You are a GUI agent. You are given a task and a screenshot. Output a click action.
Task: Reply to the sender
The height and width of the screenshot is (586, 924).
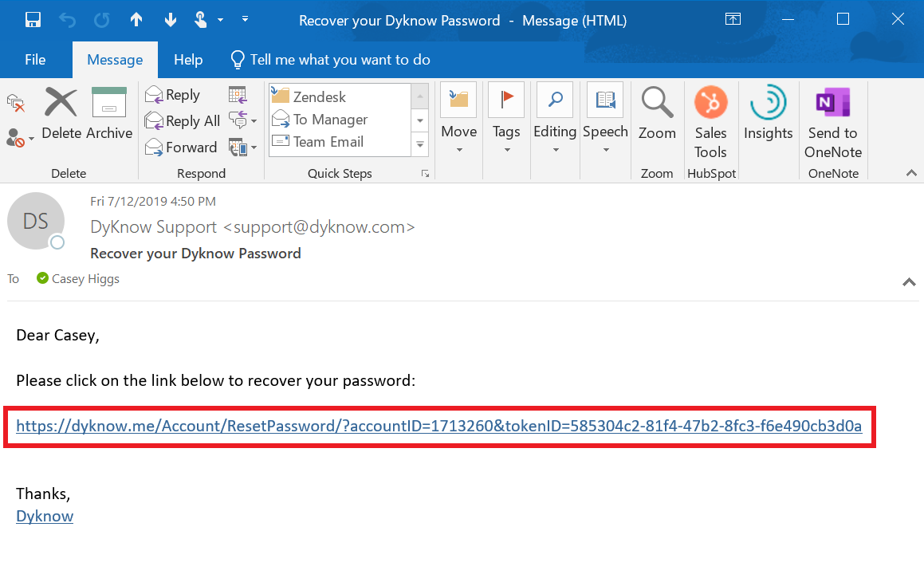[x=173, y=95]
